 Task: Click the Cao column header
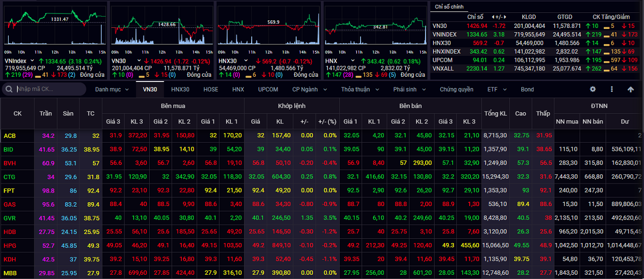pyautogui.click(x=521, y=113)
